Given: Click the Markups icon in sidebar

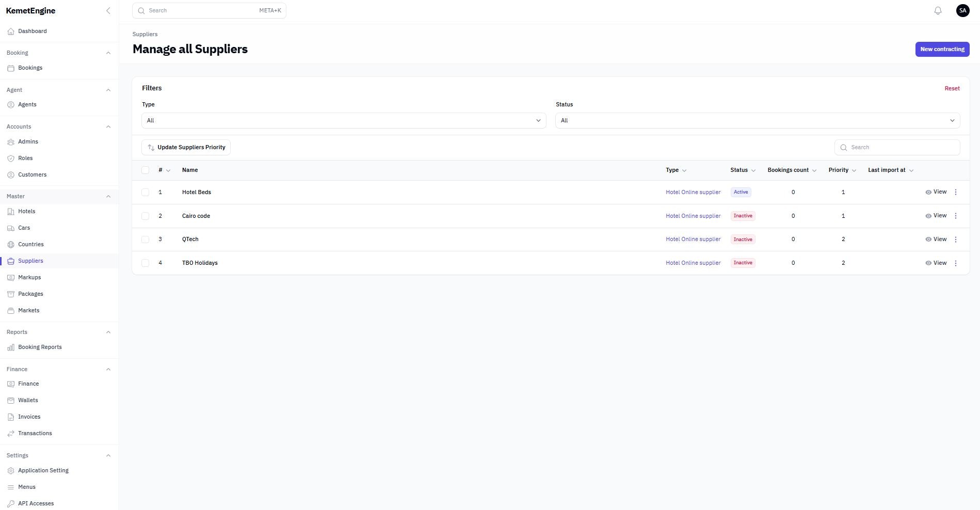Looking at the screenshot, I should pos(11,278).
